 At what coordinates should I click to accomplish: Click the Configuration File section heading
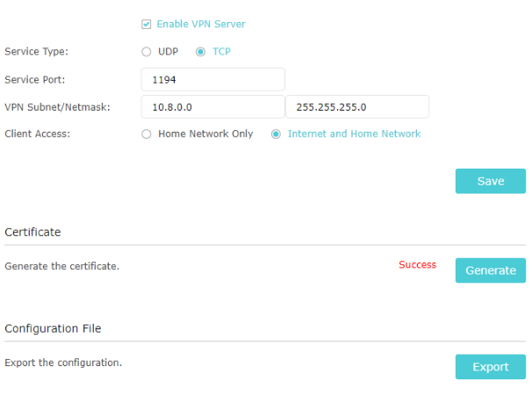point(53,328)
